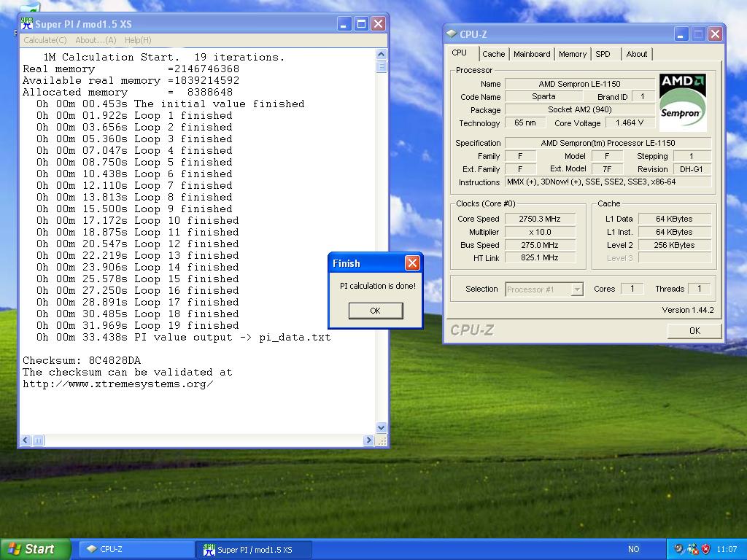
Task: Click the Code Name value Sparta
Action: pyautogui.click(x=543, y=97)
